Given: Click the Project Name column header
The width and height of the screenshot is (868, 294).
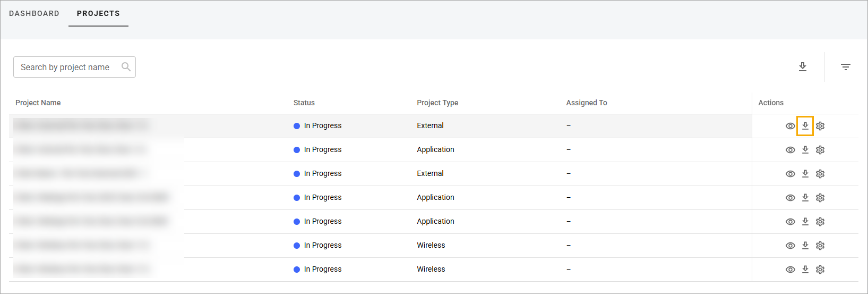Looking at the screenshot, I should tap(38, 103).
